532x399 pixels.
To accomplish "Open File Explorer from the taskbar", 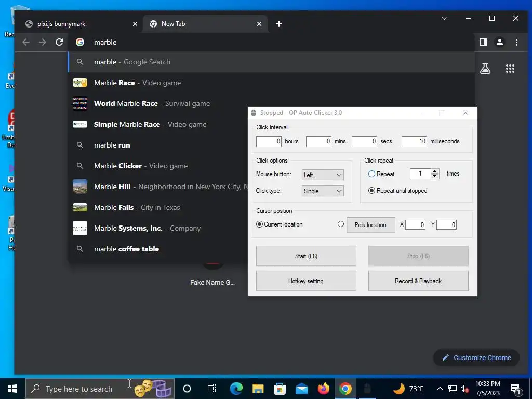I will tap(258, 389).
